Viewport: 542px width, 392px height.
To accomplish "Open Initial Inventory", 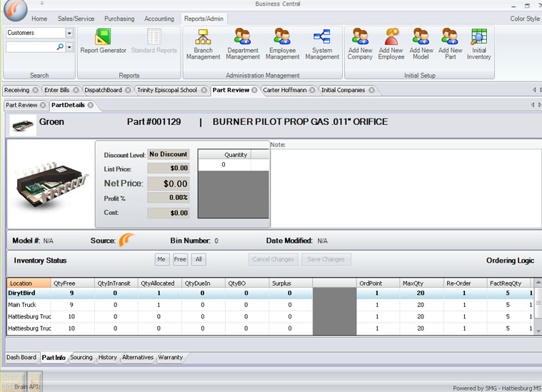I will click(478, 44).
